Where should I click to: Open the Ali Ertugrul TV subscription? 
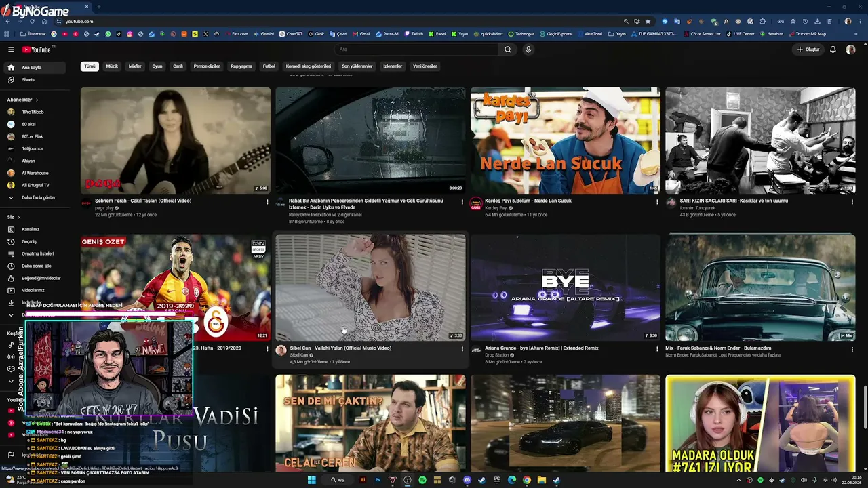36,185
